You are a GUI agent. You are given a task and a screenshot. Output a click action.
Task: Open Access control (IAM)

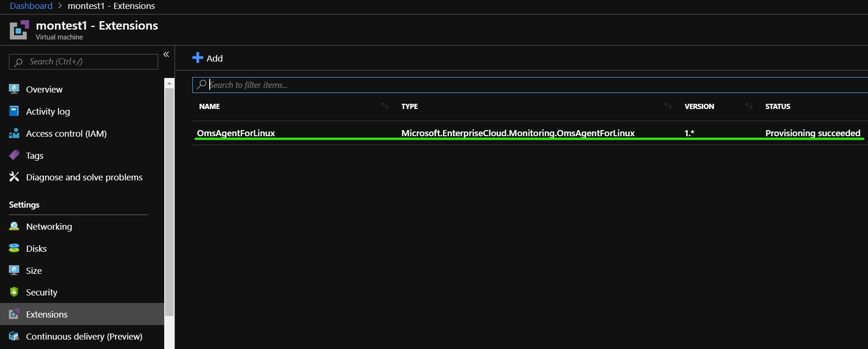(66, 133)
